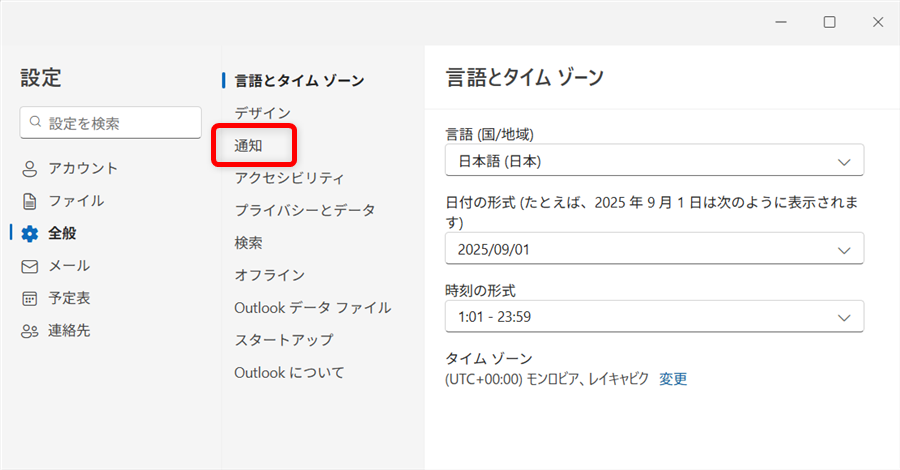
Task: Click the Contacts people icon
Action: click(30, 331)
